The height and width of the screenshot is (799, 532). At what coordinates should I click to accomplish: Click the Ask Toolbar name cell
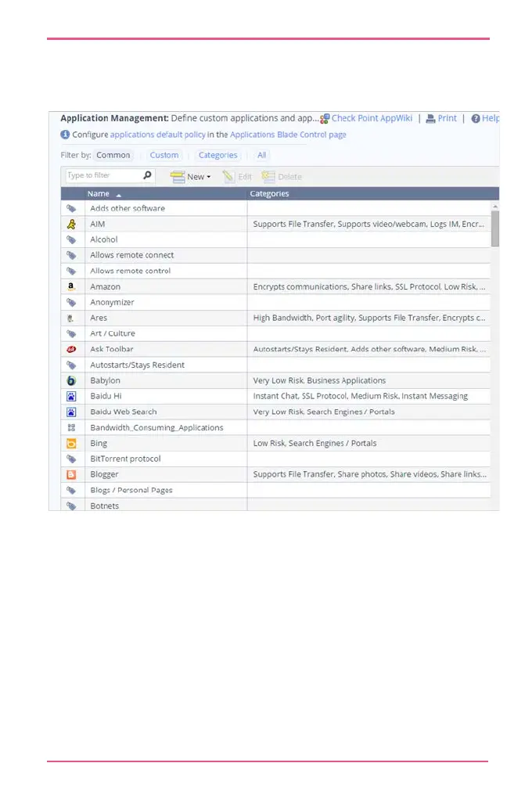pos(166,349)
